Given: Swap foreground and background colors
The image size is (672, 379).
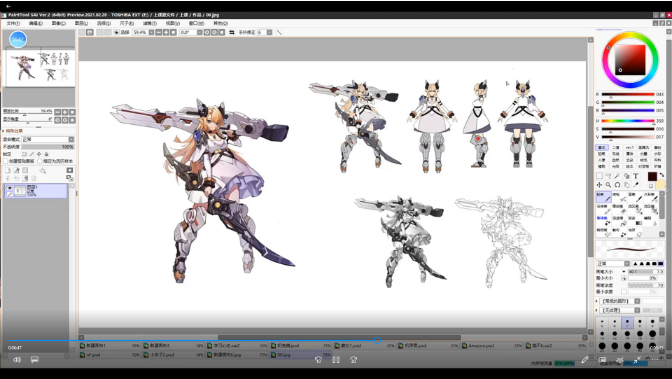Looking at the screenshot, I should point(662,175).
